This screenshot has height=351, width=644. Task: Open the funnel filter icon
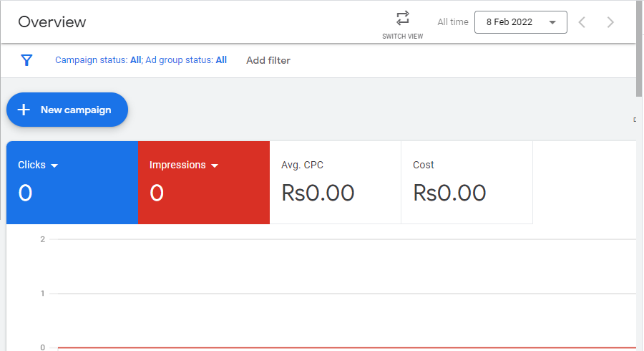tap(26, 60)
